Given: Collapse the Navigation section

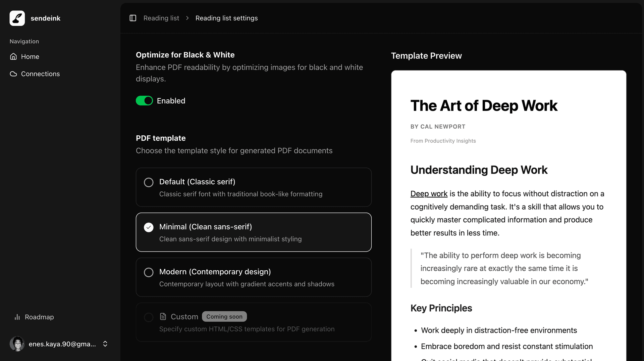Looking at the screenshot, I should coord(24,41).
